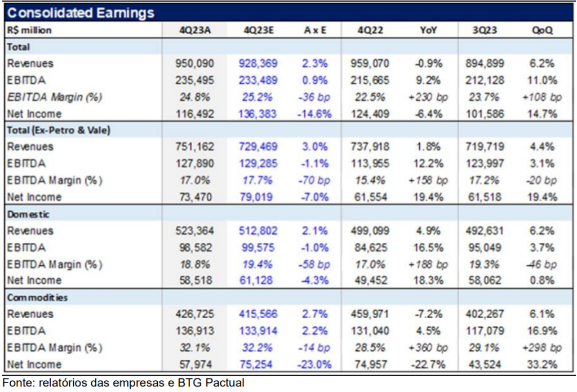Click the Consolidated Earnings title bar
The width and height of the screenshot is (577, 392).
tap(288, 12)
